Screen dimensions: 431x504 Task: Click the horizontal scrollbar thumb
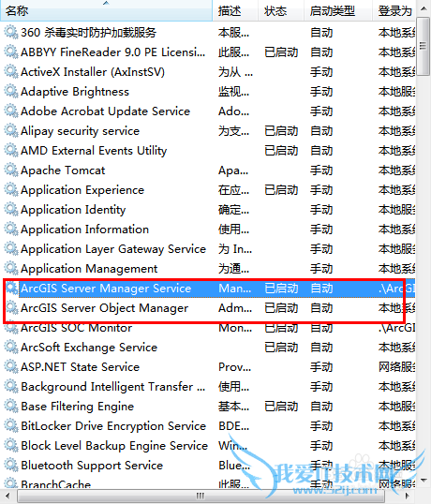click(x=201, y=496)
